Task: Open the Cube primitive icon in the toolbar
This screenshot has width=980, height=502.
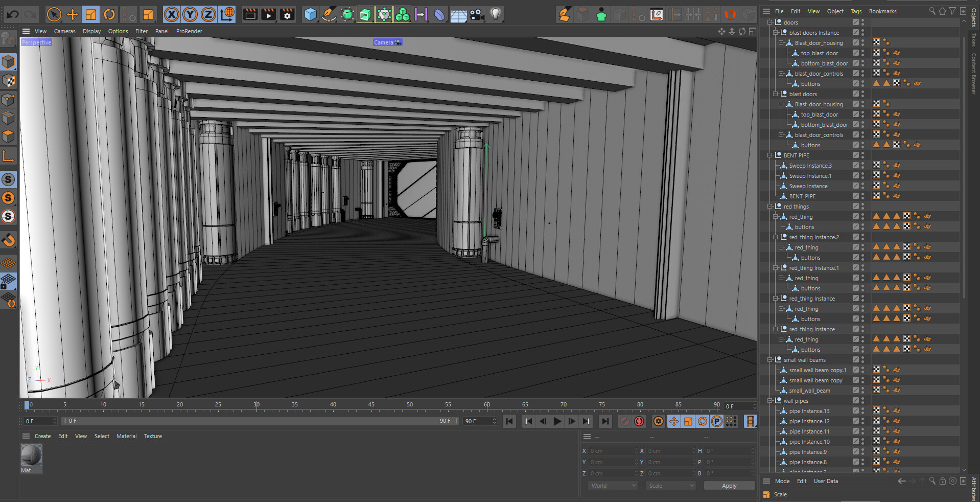Action: pyautogui.click(x=310, y=14)
